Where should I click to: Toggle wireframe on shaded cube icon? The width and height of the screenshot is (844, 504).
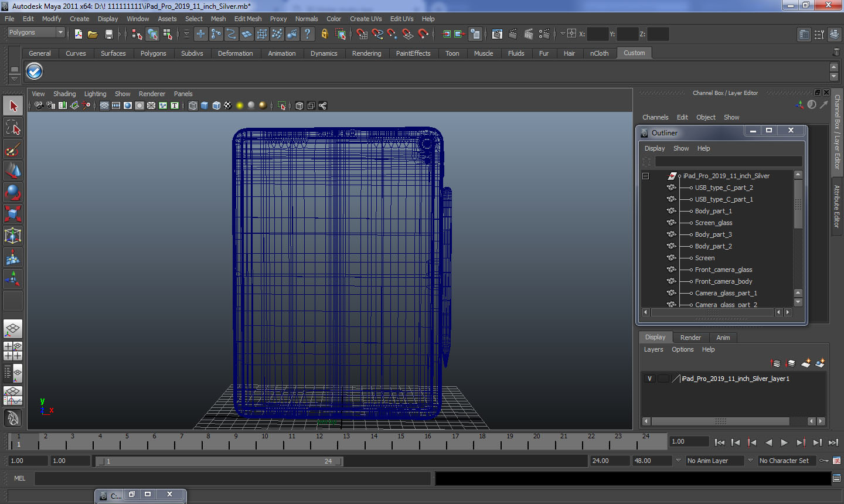[216, 105]
